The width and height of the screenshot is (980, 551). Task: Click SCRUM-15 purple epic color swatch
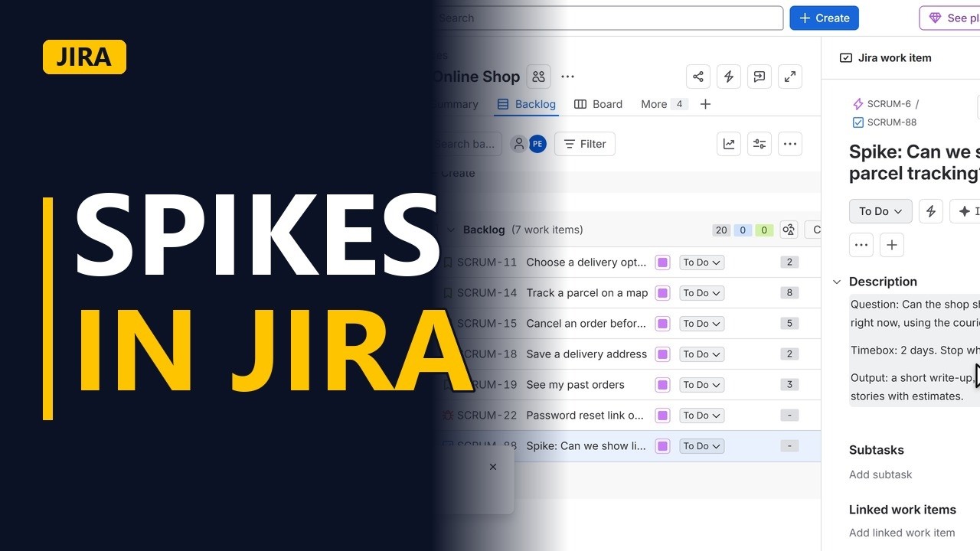(662, 324)
